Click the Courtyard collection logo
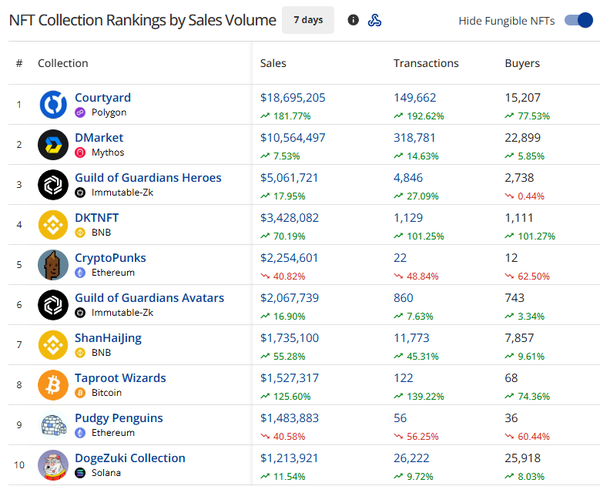The image size is (600, 486). pos(53,104)
